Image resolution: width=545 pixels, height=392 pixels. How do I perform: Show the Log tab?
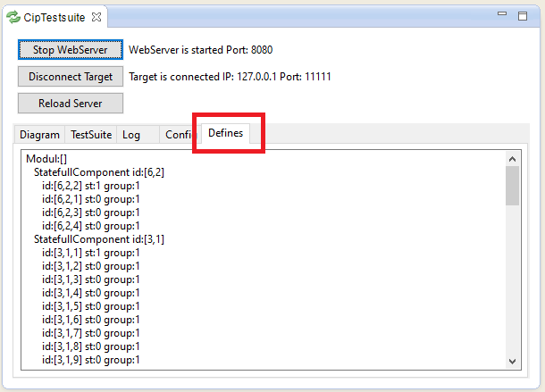131,135
